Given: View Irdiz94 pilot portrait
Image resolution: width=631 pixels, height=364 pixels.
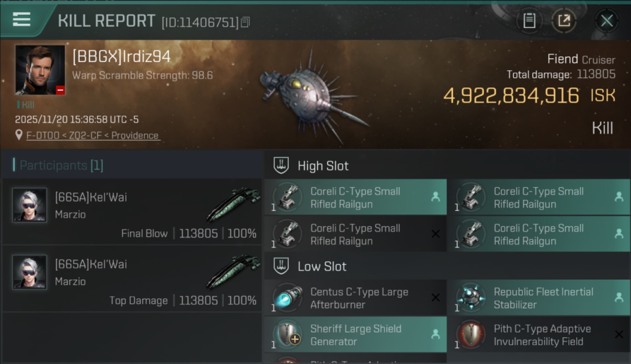Looking at the screenshot, I should pos(40,70).
